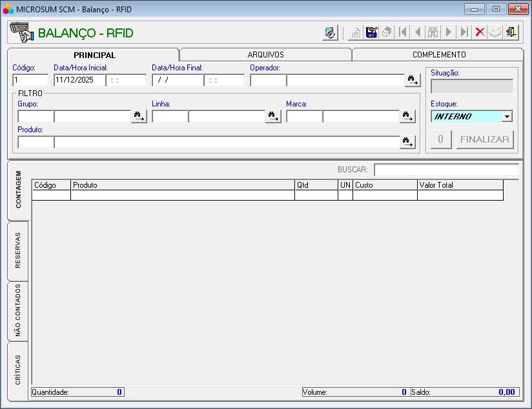532x409 pixels.
Task: Open the configuration gear icon in the toolbar
Action: (330, 32)
